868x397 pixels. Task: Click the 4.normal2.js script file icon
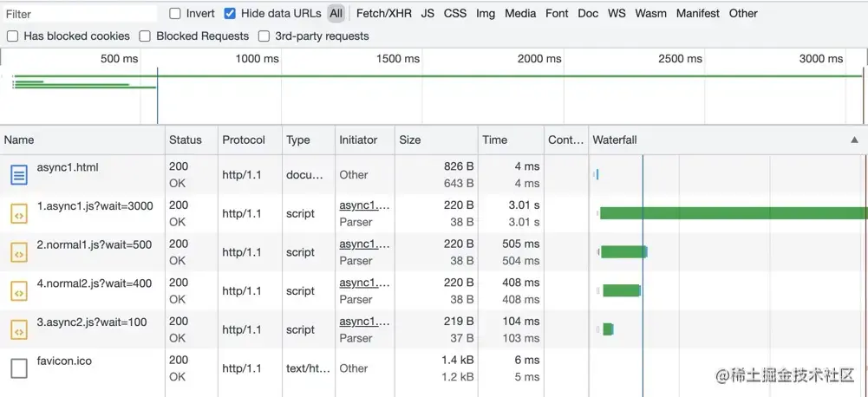[18, 291]
